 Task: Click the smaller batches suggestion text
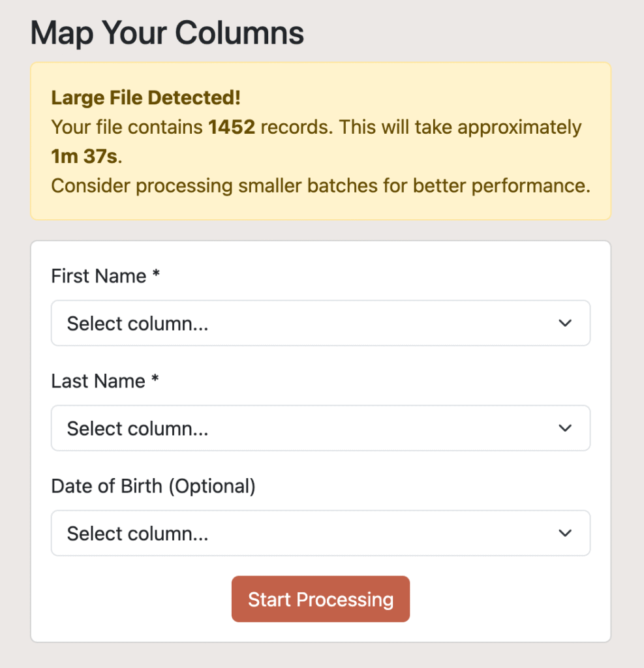point(320,185)
